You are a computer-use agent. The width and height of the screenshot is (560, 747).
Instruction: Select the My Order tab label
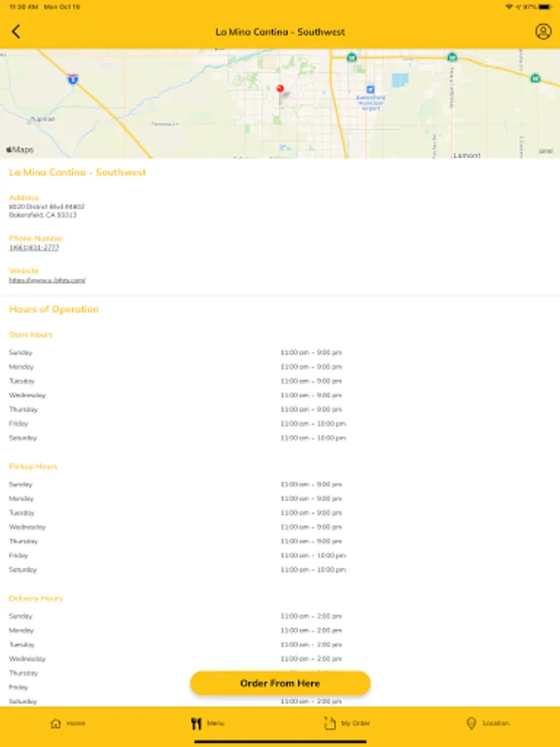355,723
